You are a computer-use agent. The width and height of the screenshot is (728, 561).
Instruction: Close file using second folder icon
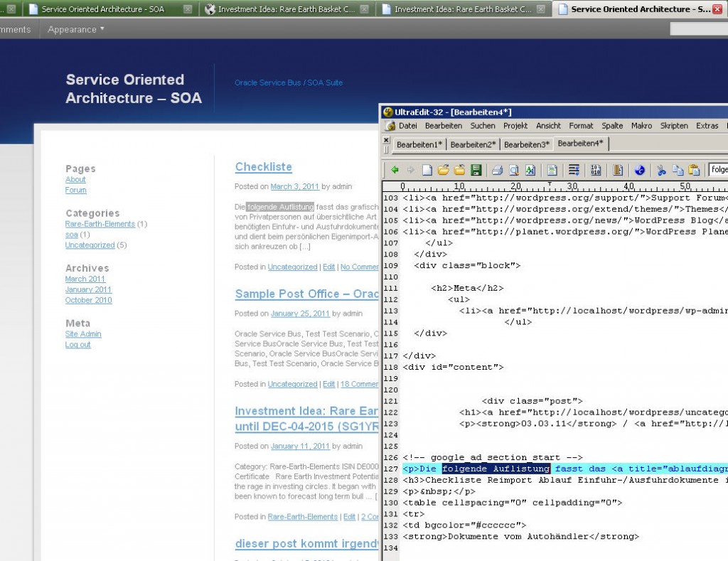[x=460, y=170]
